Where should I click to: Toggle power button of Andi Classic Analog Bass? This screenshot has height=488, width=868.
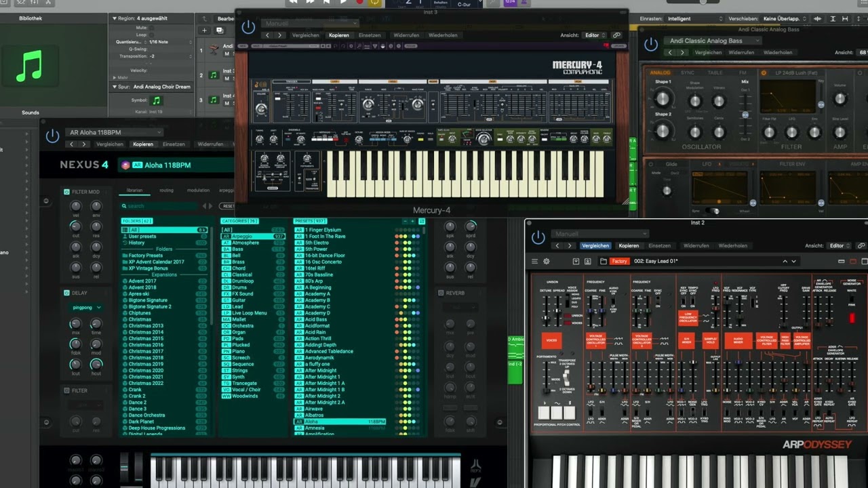click(x=651, y=45)
